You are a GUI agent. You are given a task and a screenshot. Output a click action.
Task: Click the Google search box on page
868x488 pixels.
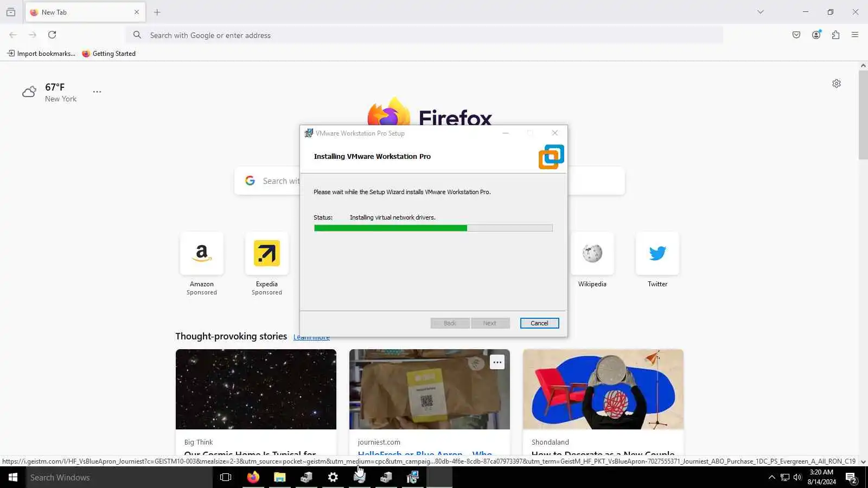click(430, 181)
